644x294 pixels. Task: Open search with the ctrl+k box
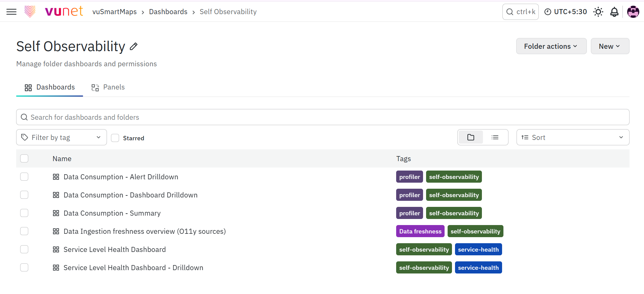coord(520,12)
